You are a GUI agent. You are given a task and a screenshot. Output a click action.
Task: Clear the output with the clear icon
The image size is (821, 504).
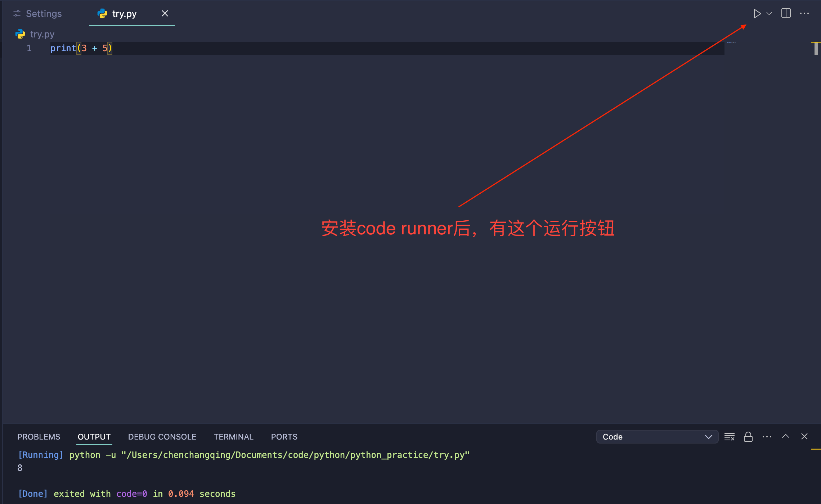point(729,437)
